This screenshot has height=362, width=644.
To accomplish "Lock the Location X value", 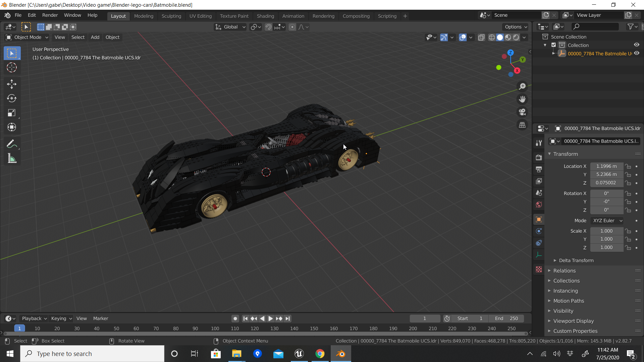I will click(x=628, y=166).
